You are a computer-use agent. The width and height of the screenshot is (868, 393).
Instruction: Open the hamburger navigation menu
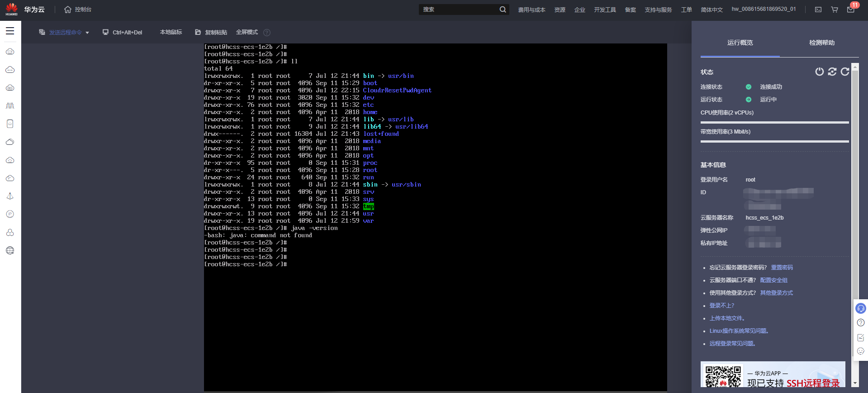(x=10, y=31)
